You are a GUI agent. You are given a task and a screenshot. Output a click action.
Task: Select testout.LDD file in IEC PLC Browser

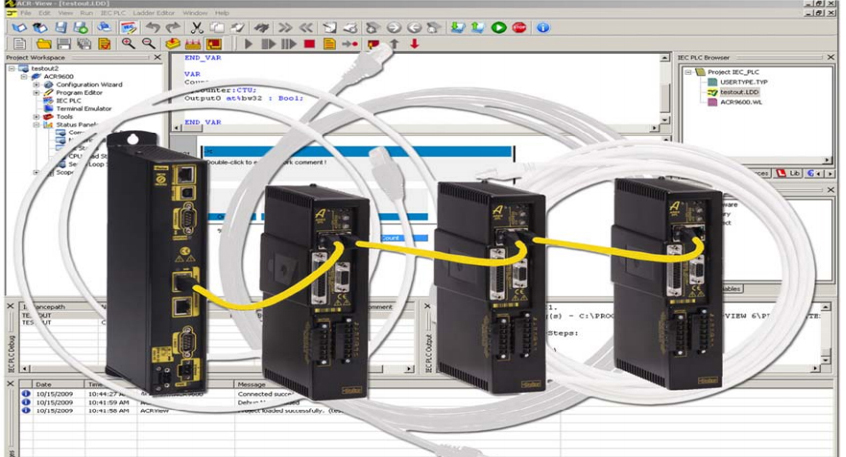[739, 92]
